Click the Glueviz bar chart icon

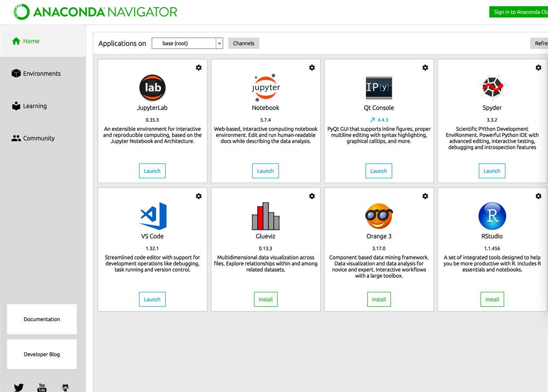tap(266, 216)
